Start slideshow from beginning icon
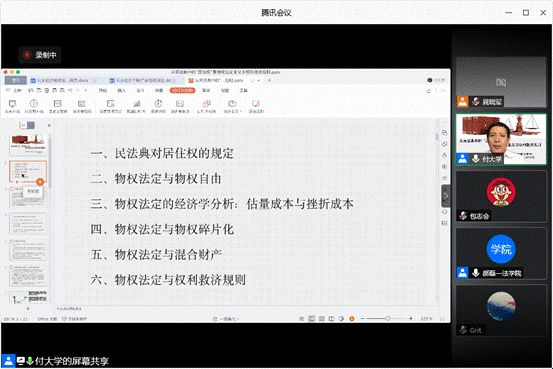 click(12, 105)
